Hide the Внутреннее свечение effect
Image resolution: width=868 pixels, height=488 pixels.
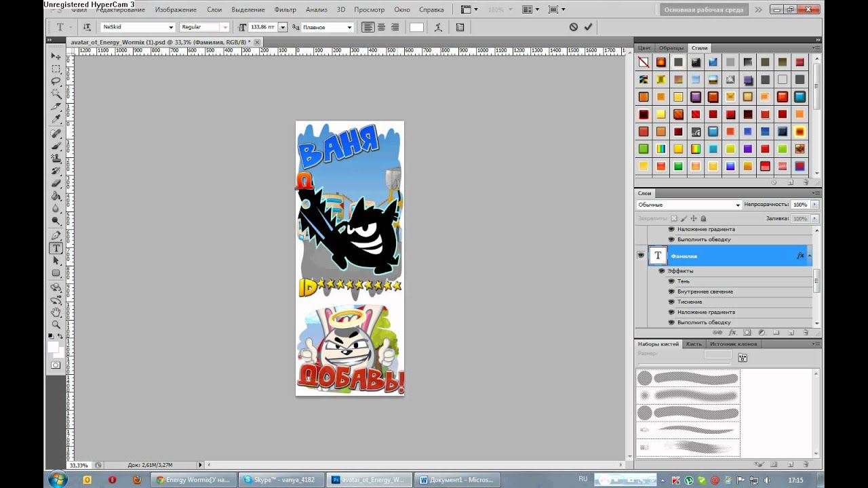[x=671, y=291]
